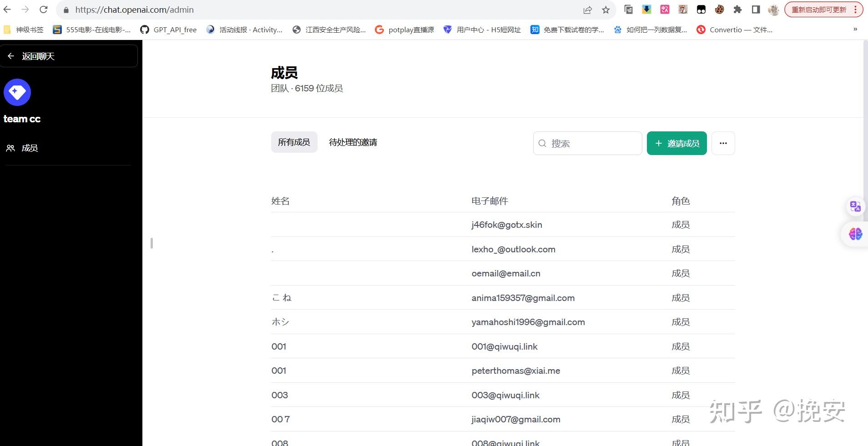Open the browser extensions puzzle icon
Screen dimensions: 868x446
pyautogui.click(x=737, y=9)
